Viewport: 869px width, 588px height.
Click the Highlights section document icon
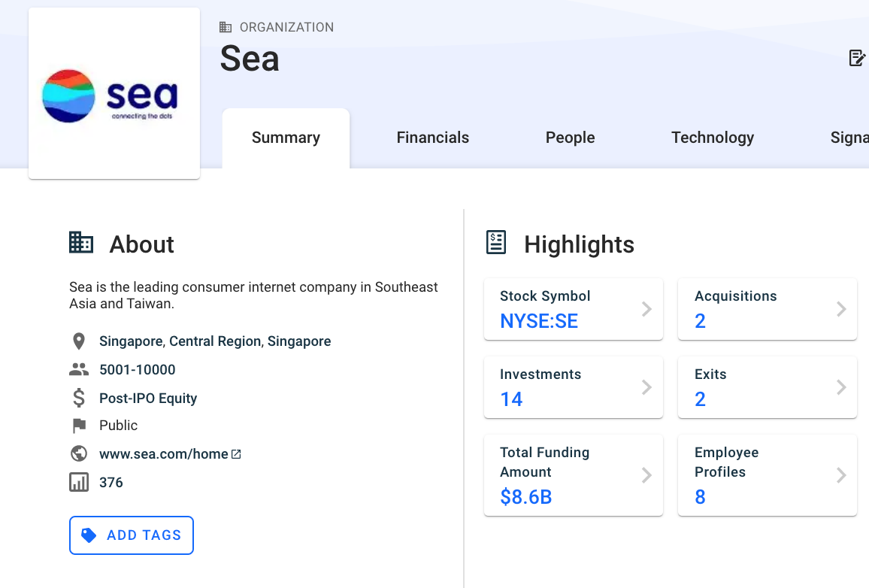pyautogui.click(x=496, y=243)
